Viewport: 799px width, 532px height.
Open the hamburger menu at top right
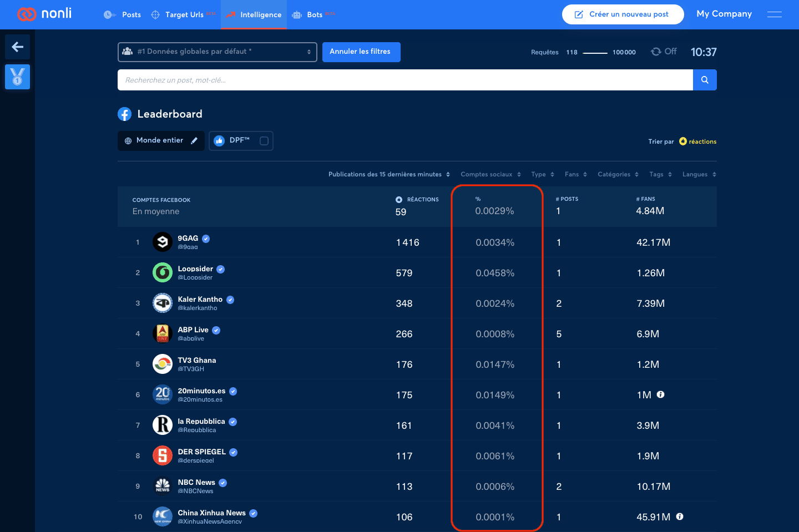(775, 14)
